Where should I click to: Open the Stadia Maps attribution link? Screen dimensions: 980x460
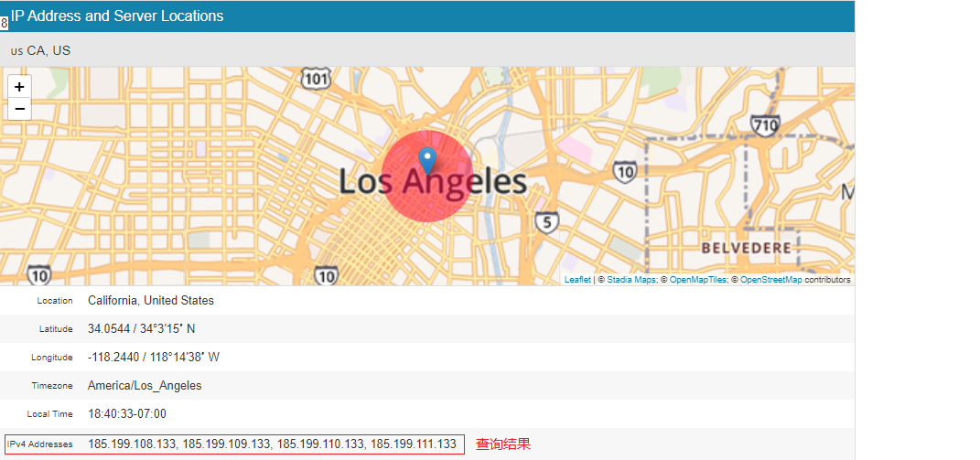[x=631, y=280]
